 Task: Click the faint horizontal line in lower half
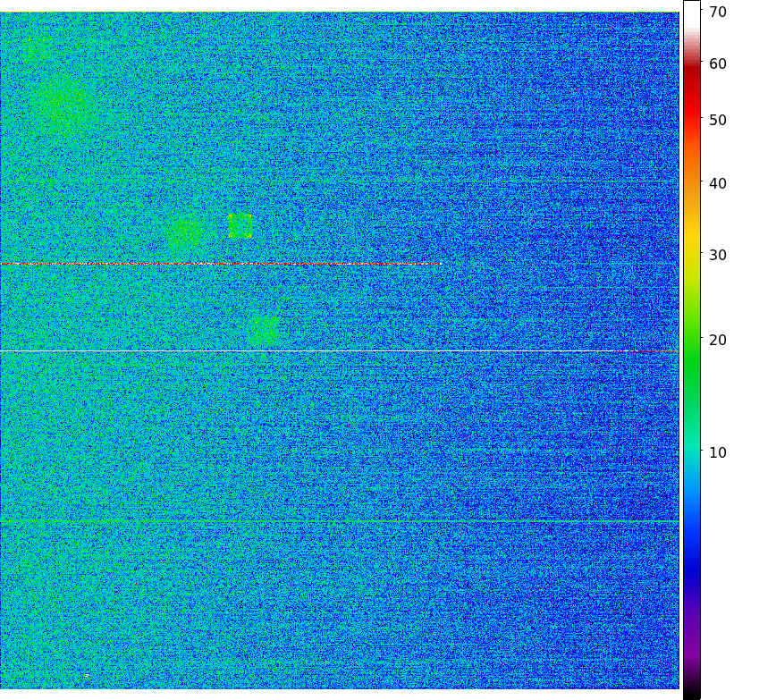tap(340, 520)
